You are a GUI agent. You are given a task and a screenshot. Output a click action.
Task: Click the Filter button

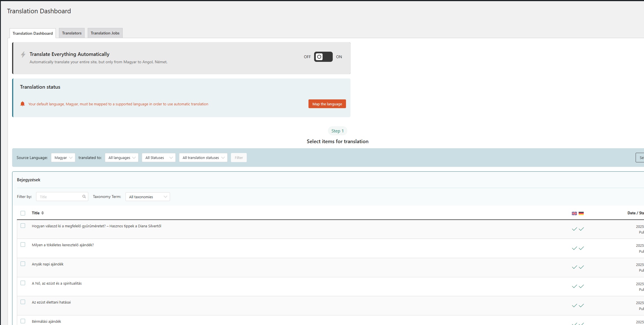pos(239,158)
